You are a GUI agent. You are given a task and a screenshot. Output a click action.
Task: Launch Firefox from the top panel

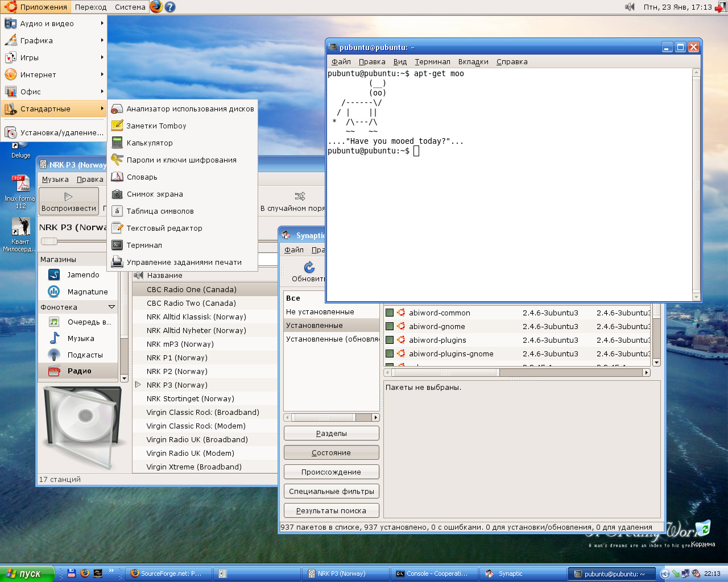(x=156, y=7)
